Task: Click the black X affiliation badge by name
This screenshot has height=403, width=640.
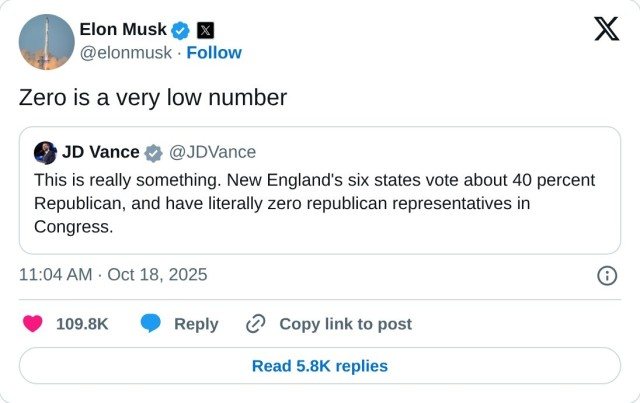Action: 204,30
